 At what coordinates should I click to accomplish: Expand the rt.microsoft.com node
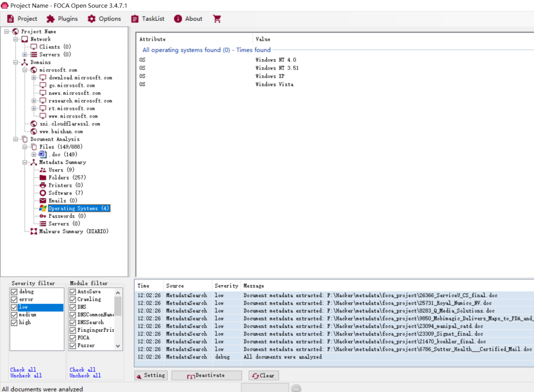point(34,108)
